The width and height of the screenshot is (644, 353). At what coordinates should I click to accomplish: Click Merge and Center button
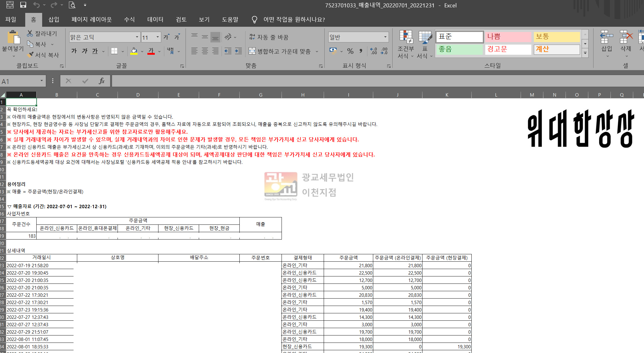click(280, 51)
